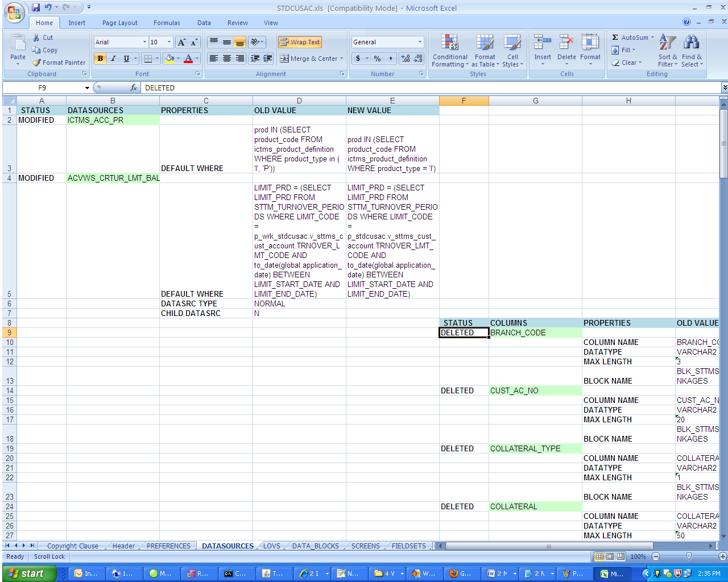The height and width of the screenshot is (582, 728).
Task: Switch to the LOVS sheet tab
Action: point(272,546)
